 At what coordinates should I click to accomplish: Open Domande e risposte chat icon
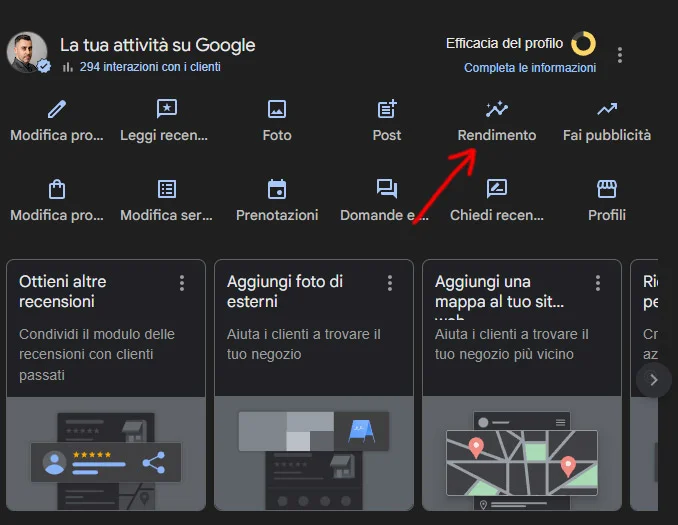(x=387, y=189)
